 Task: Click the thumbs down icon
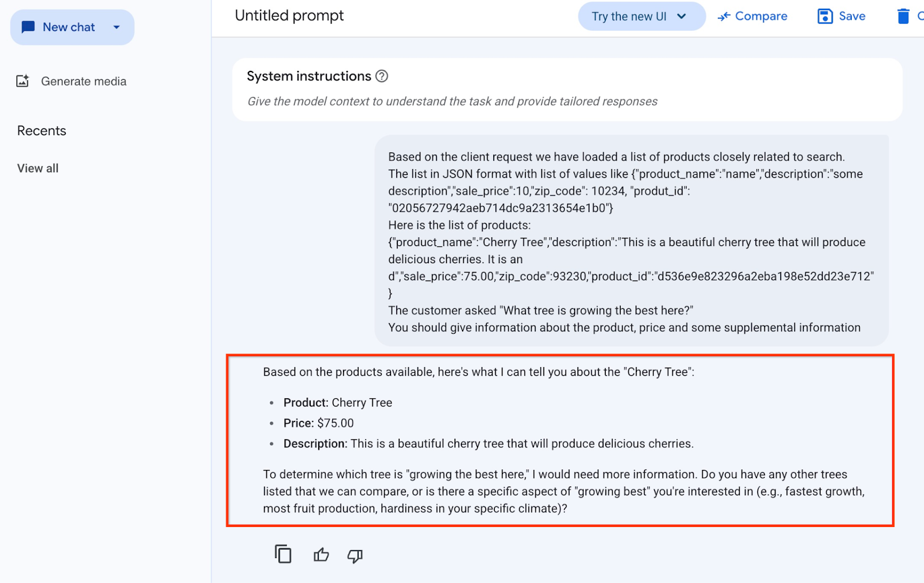[x=355, y=556]
